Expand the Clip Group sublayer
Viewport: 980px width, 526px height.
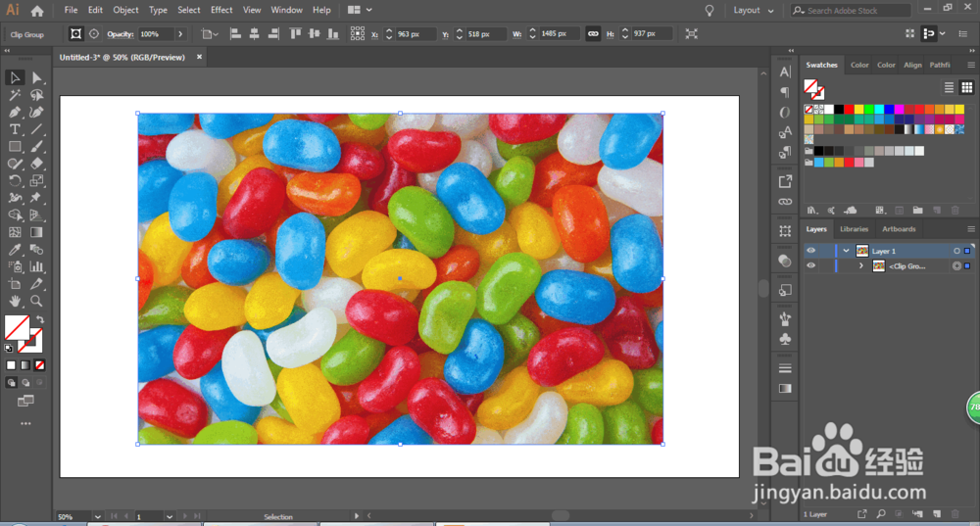pos(860,266)
